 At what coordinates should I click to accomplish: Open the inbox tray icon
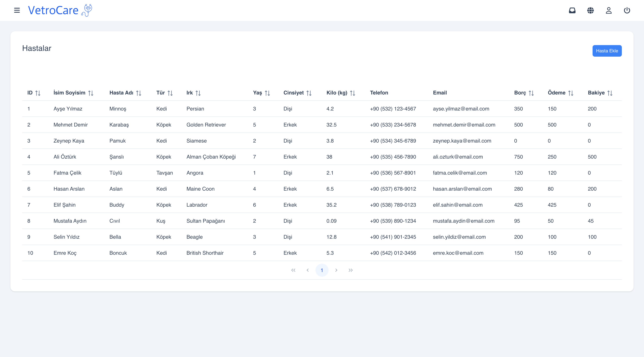click(x=572, y=10)
